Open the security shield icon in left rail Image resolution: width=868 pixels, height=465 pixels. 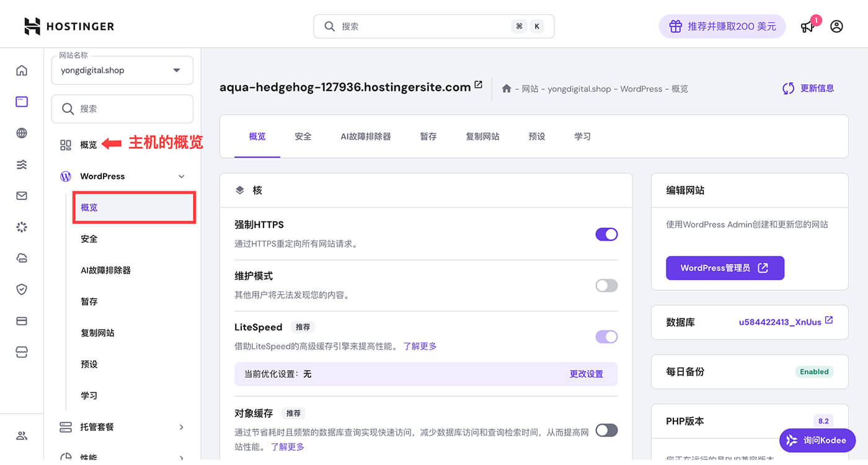[22, 290]
